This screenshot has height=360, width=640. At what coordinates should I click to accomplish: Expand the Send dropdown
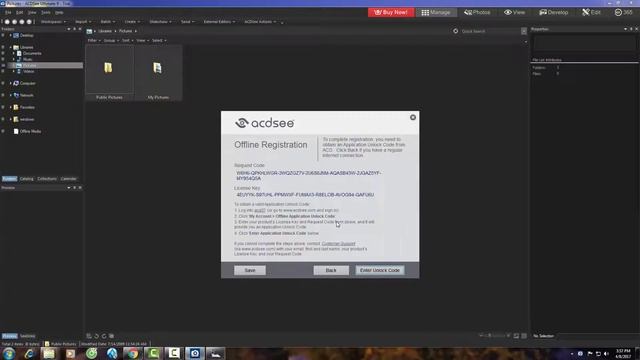(187, 22)
